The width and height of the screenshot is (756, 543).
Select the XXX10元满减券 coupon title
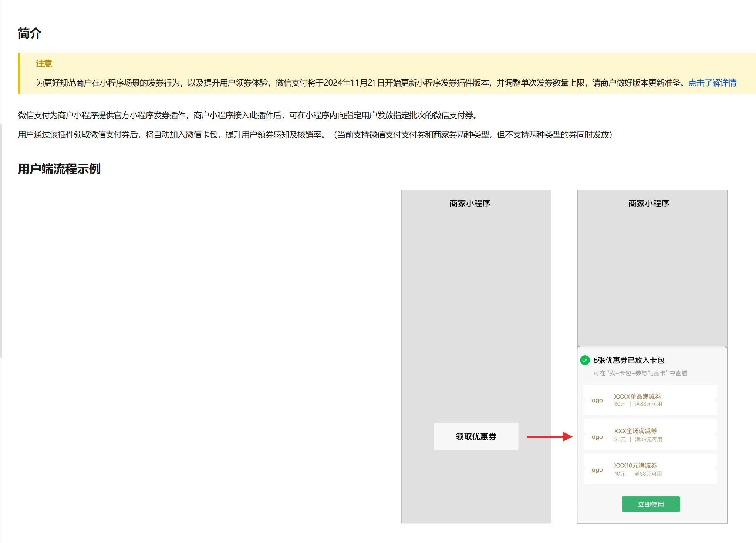tap(635, 465)
